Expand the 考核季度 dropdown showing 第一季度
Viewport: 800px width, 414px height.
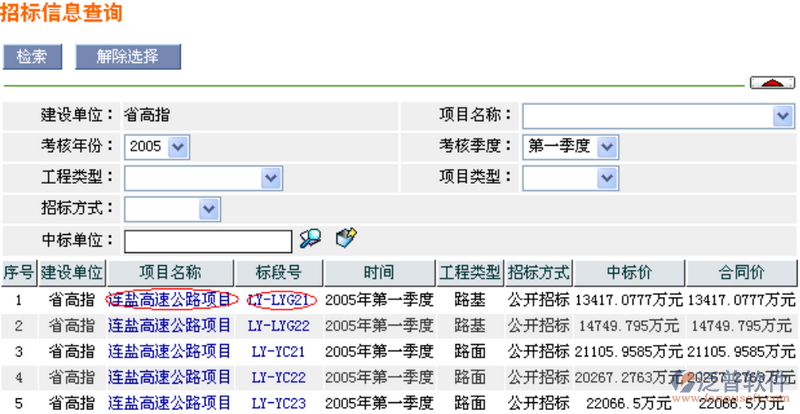607,147
